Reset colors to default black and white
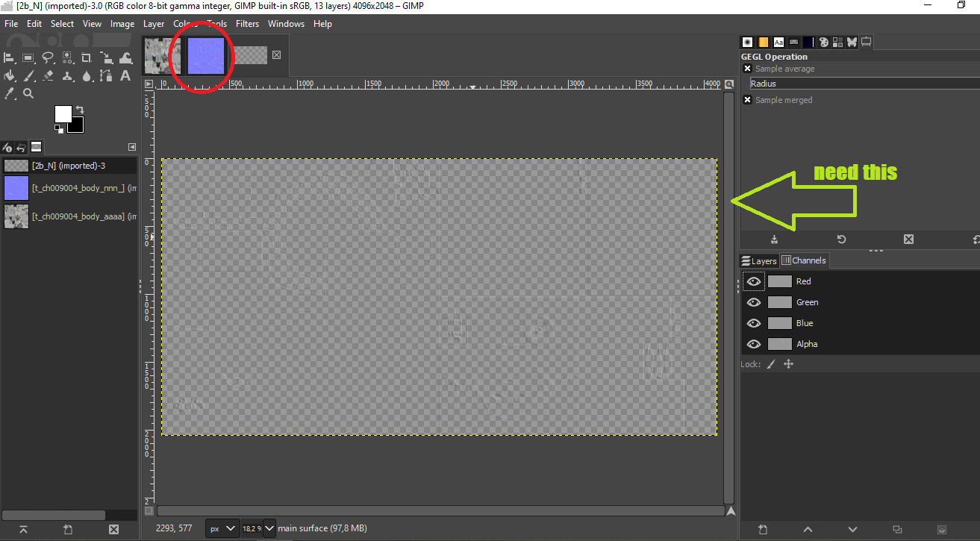The width and height of the screenshot is (980, 541). click(x=58, y=129)
